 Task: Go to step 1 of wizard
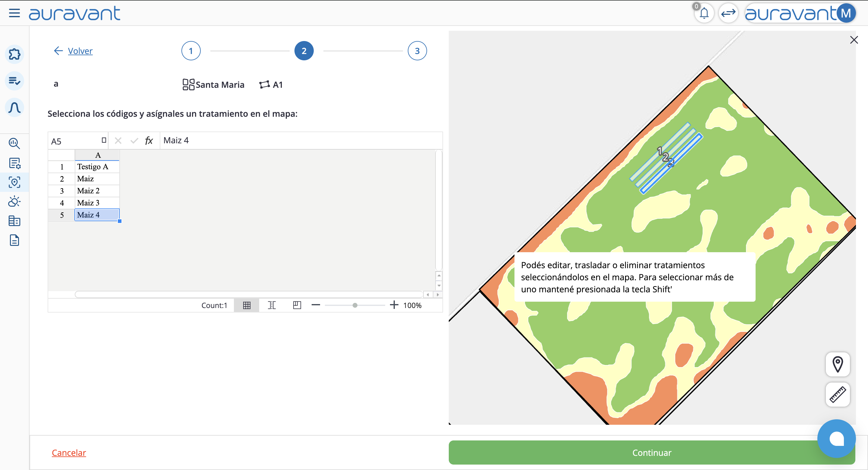[191, 51]
